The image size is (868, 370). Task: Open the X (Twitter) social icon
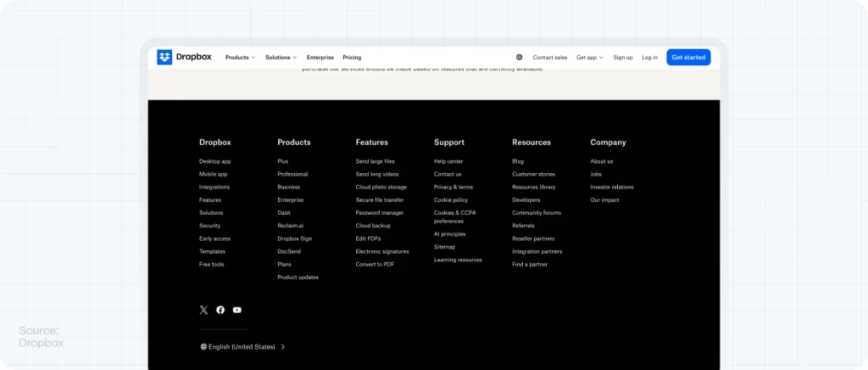203,311
